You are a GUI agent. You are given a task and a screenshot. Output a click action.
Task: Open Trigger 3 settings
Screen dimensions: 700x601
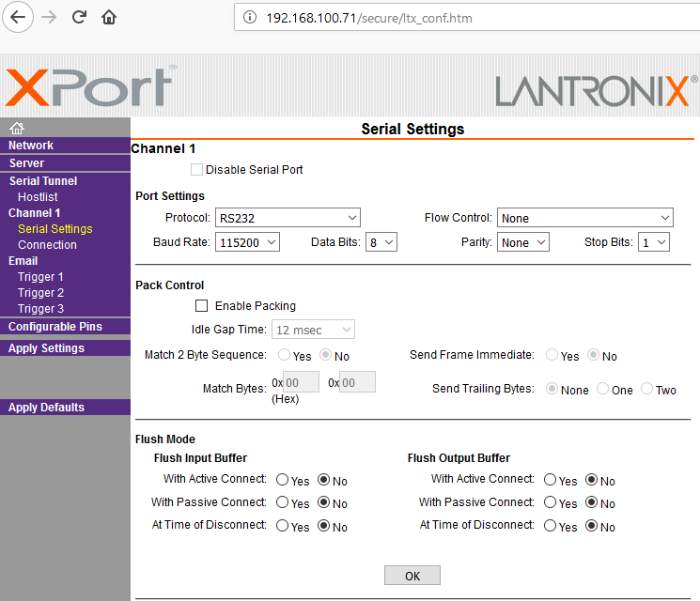pyautogui.click(x=40, y=309)
